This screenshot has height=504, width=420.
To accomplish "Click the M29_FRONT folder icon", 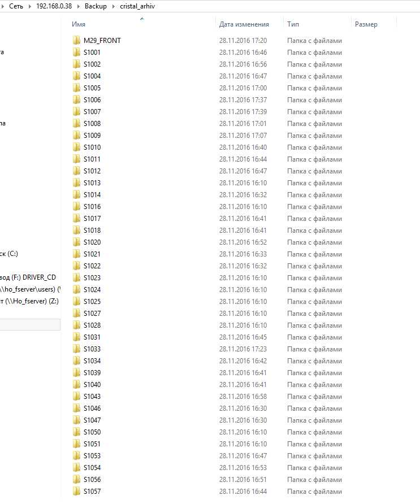I will point(77,41).
